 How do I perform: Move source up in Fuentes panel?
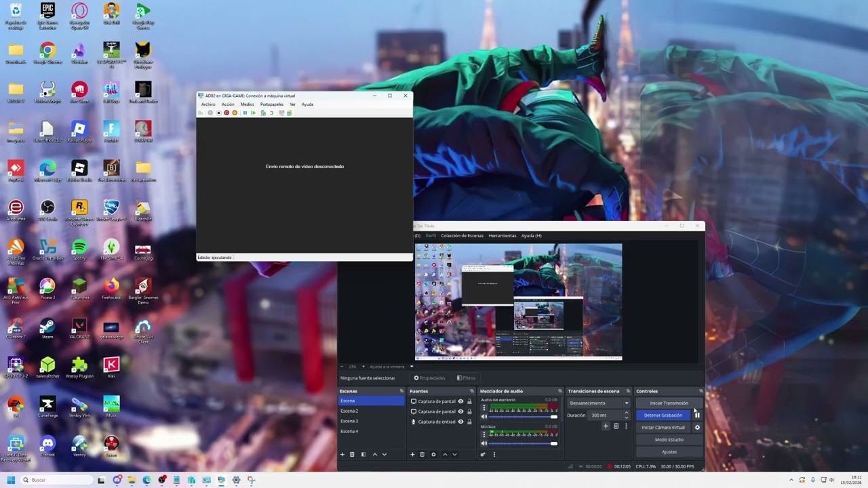tap(445, 454)
